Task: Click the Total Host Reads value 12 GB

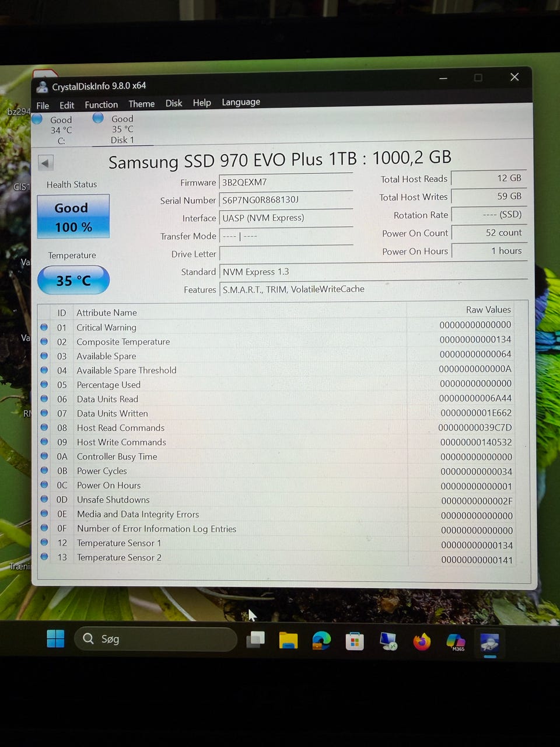Action: tap(489, 179)
